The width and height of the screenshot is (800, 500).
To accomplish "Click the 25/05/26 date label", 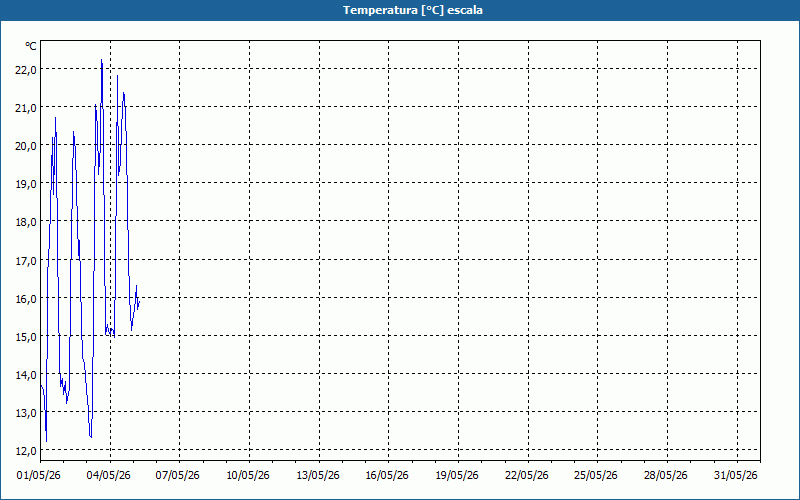I will coord(596,476).
